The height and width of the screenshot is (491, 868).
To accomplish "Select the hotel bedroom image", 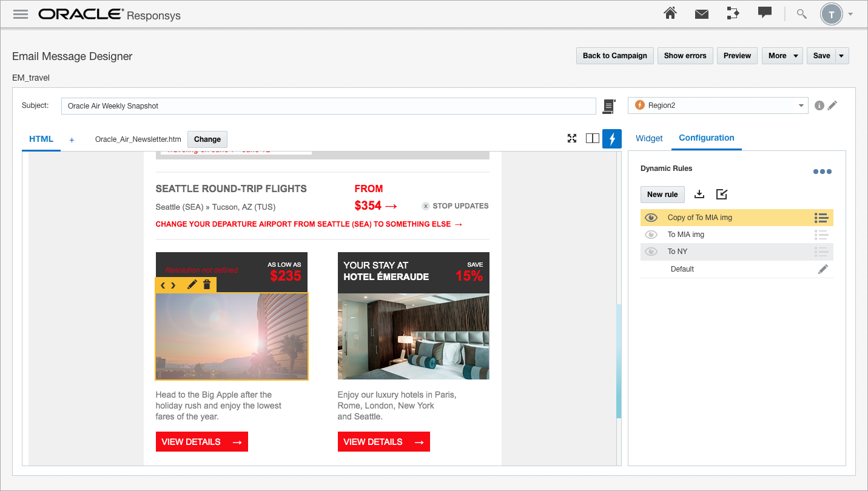I will click(x=413, y=336).
